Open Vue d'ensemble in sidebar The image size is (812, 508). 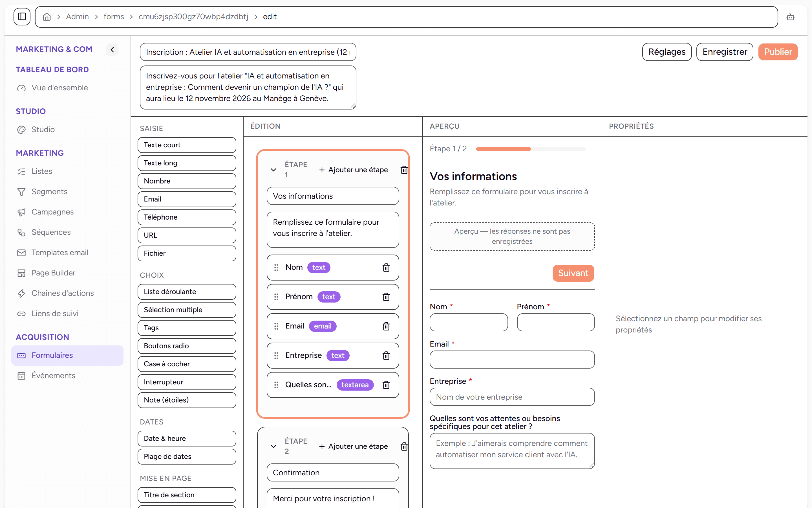pos(67,88)
